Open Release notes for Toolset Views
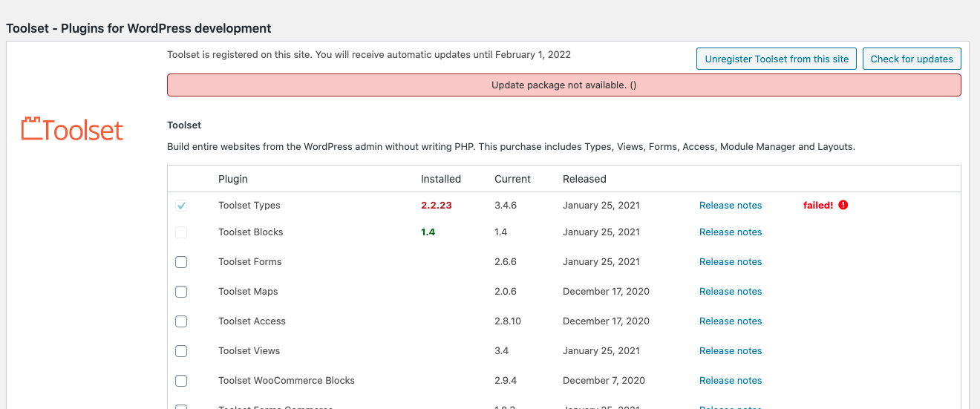This screenshot has height=409, width=980. pos(731,350)
